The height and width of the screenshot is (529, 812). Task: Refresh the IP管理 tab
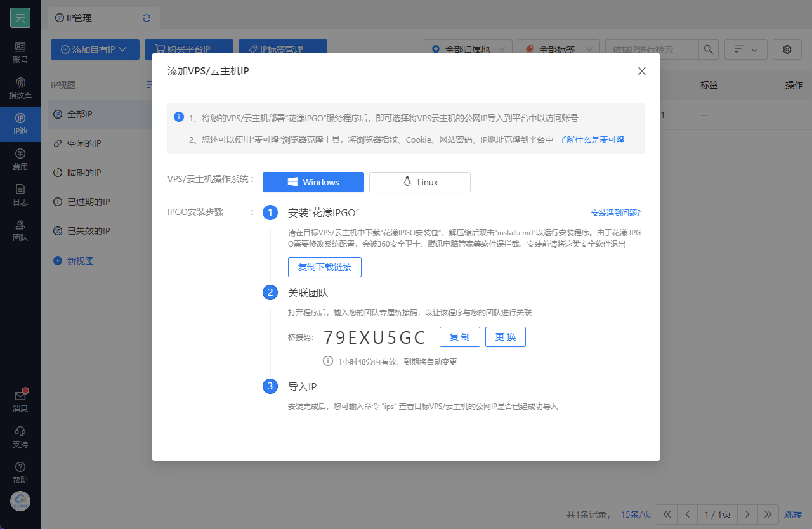pos(147,18)
